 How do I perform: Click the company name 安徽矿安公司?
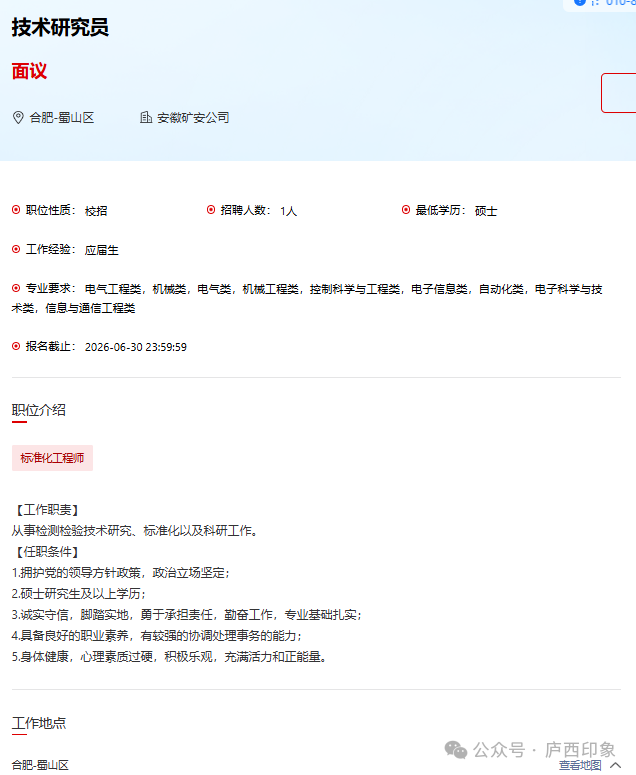click(x=193, y=118)
